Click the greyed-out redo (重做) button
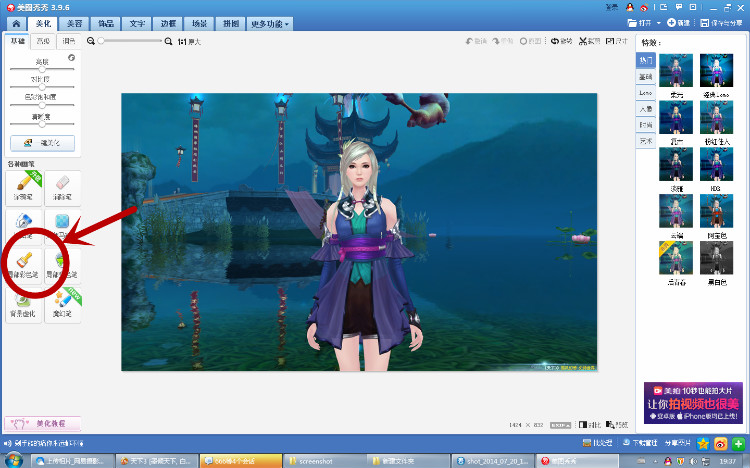Screen dimensions: 750x468 (x=503, y=41)
